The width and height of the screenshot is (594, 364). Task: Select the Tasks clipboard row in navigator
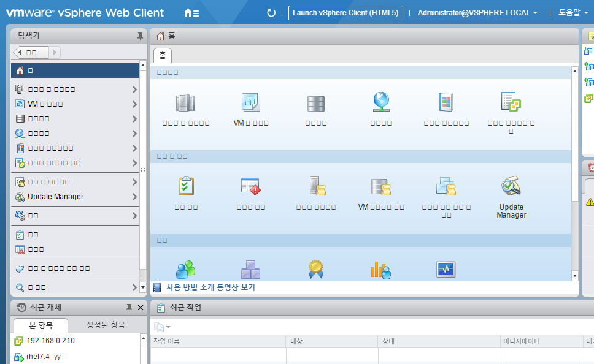pos(75,235)
